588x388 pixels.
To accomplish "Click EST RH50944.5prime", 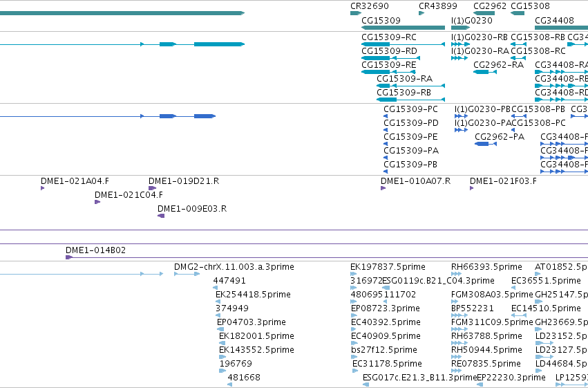I will pyautogui.click(x=457, y=358).
